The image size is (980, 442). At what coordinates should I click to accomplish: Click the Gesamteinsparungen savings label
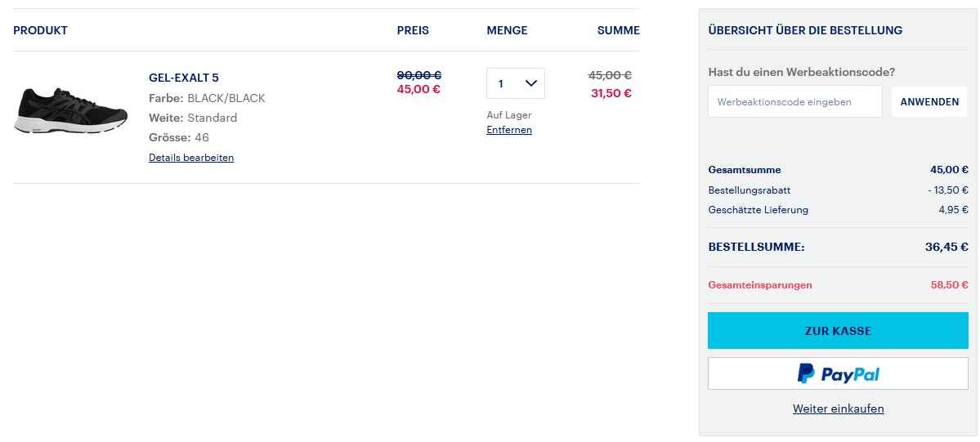pyautogui.click(x=760, y=285)
